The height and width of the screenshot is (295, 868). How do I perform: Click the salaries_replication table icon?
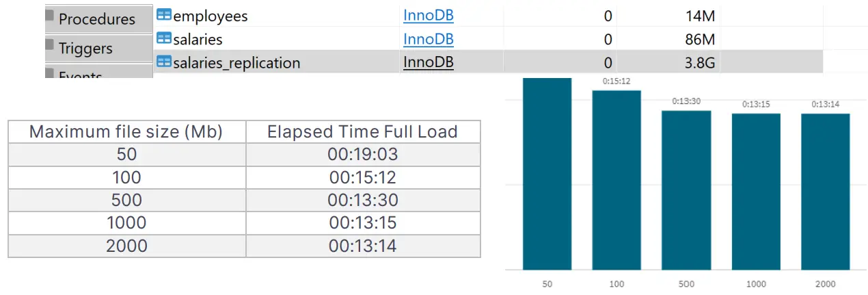pyautogui.click(x=163, y=62)
